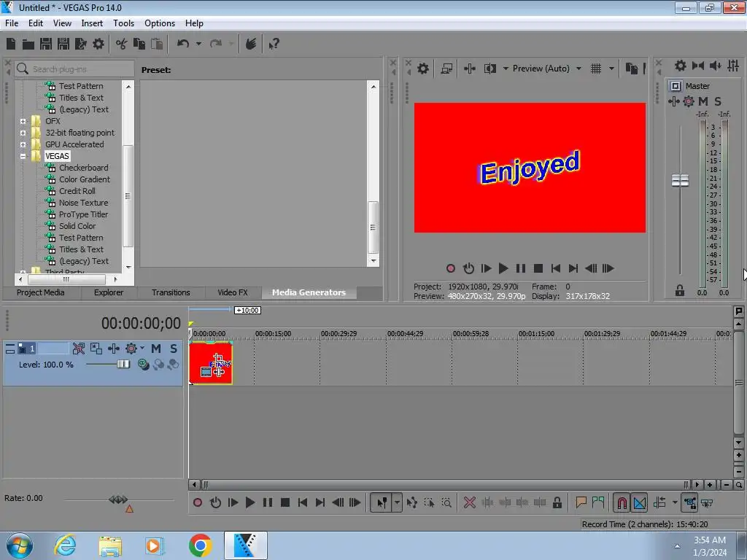Solo the Master bus with S
This screenshot has width=747, height=560.
[x=718, y=101]
